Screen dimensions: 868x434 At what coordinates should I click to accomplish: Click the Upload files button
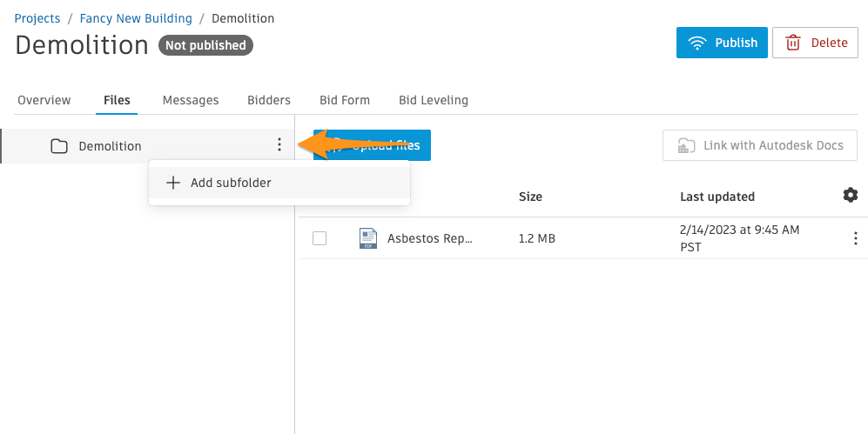372,145
